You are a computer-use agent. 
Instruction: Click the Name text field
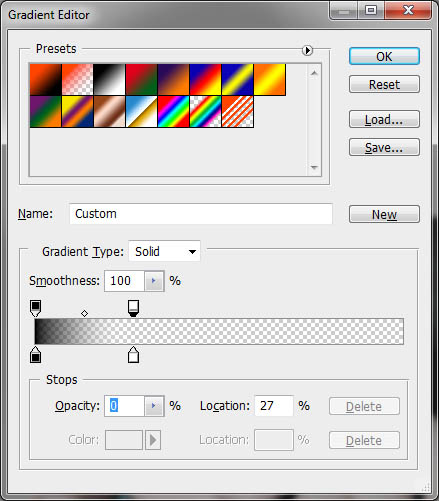click(201, 214)
